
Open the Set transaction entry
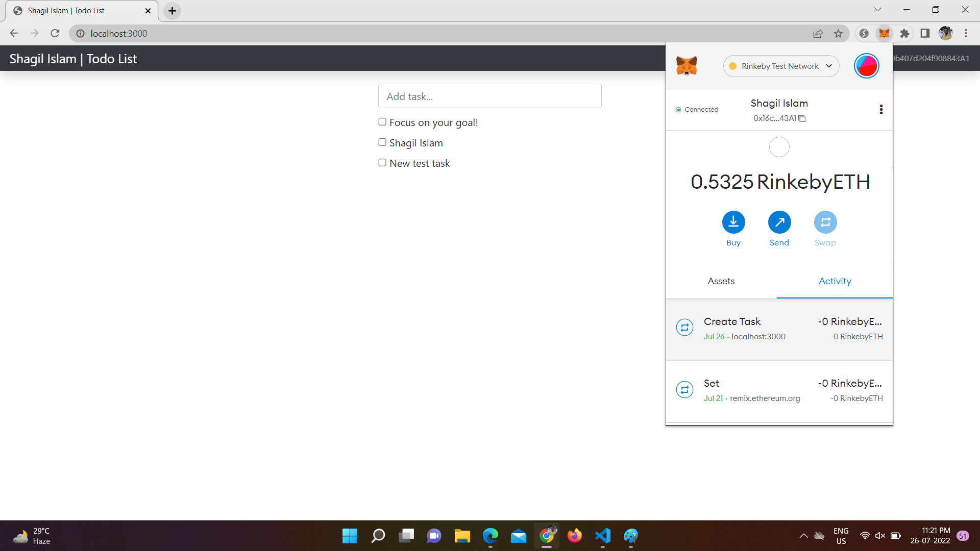click(x=779, y=391)
